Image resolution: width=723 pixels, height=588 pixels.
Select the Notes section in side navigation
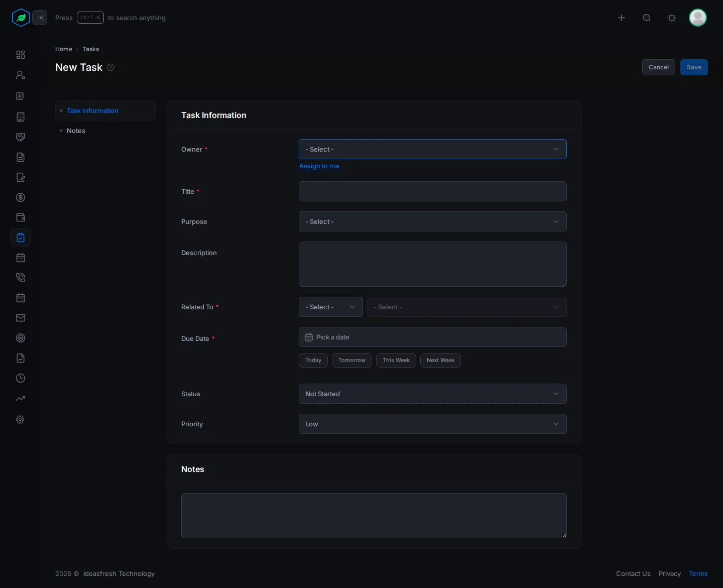click(76, 131)
